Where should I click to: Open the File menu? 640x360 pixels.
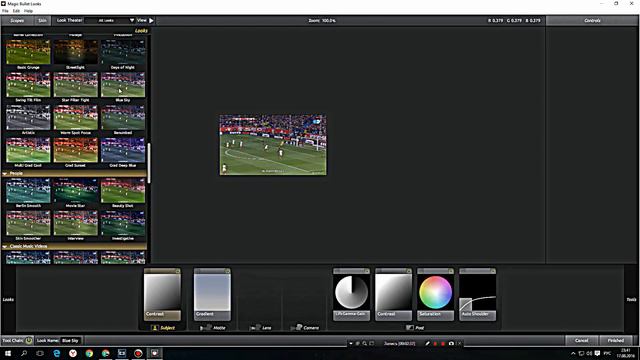point(5,11)
